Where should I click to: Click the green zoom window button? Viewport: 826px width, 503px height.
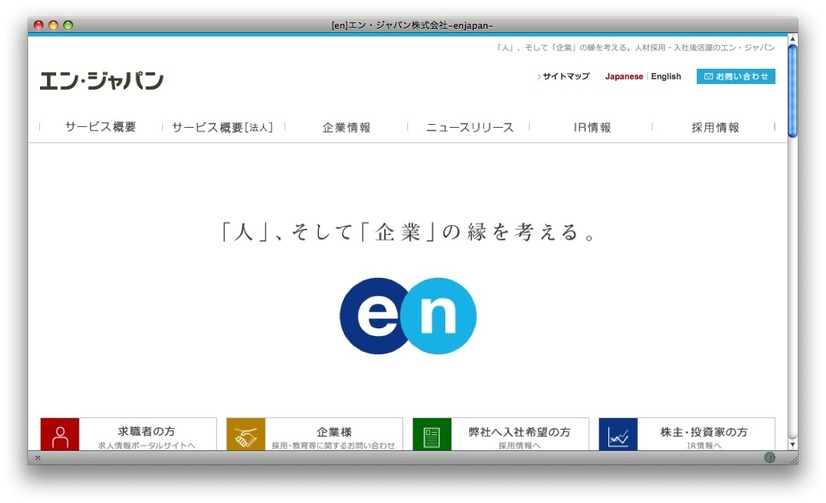(x=68, y=25)
